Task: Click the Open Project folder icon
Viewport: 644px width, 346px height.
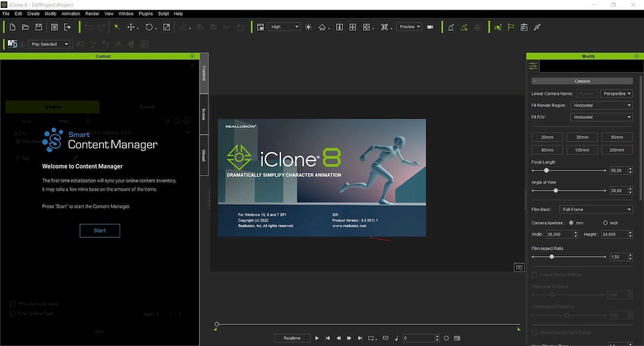Action: [x=25, y=27]
